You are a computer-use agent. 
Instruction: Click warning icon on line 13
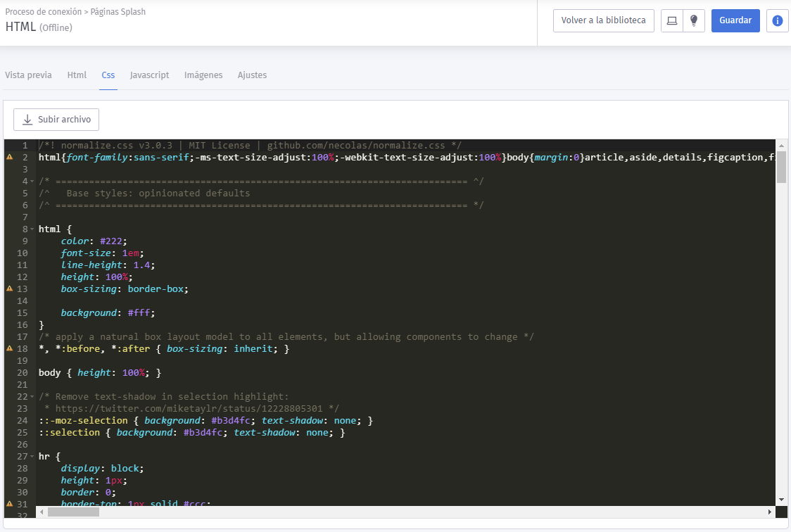(10, 289)
